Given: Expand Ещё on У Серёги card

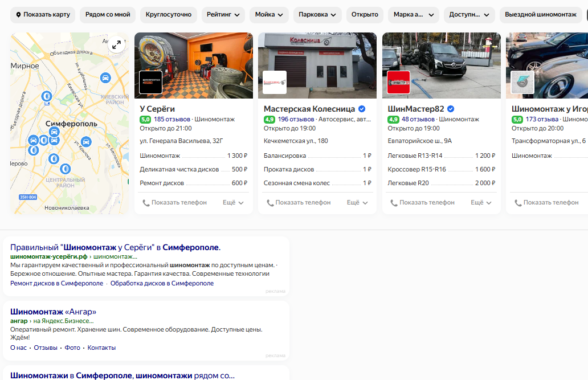Looking at the screenshot, I should pos(233,203).
